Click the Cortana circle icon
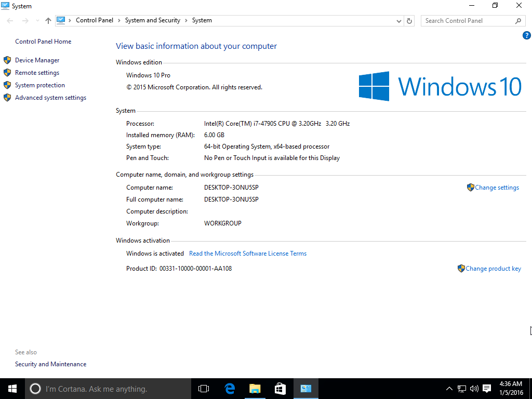 coord(35,389)
